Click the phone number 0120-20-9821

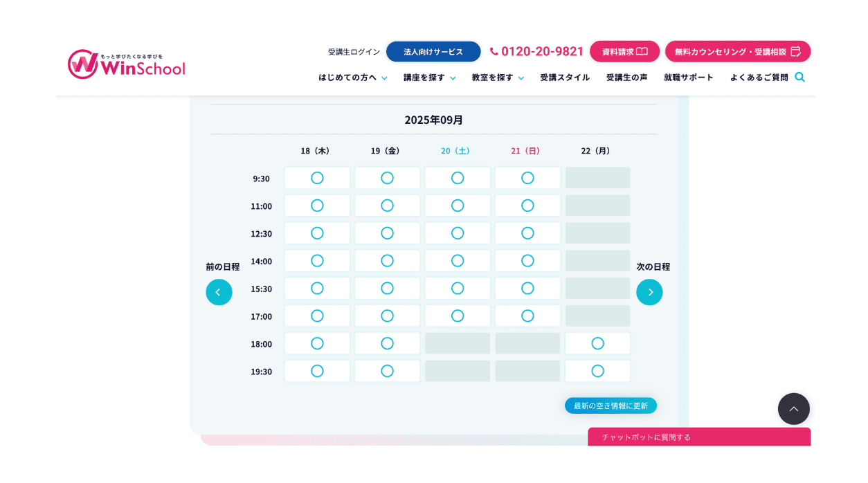[x=537, y=51]
